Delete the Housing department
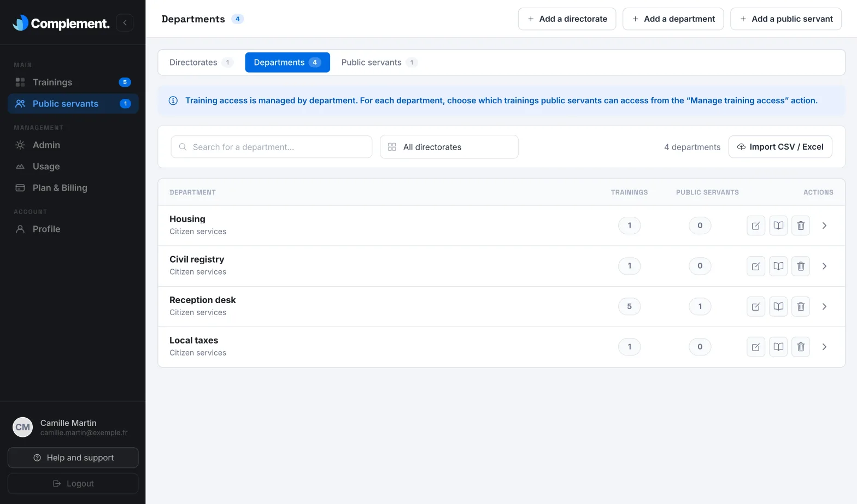This screenshot has height=504, width=857. coord(801,226)
